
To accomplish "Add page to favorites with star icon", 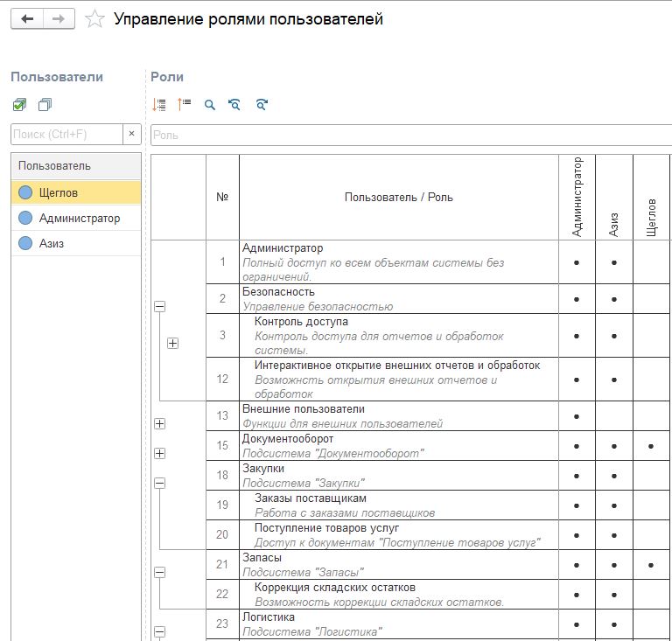I will (x=94, y=19).
